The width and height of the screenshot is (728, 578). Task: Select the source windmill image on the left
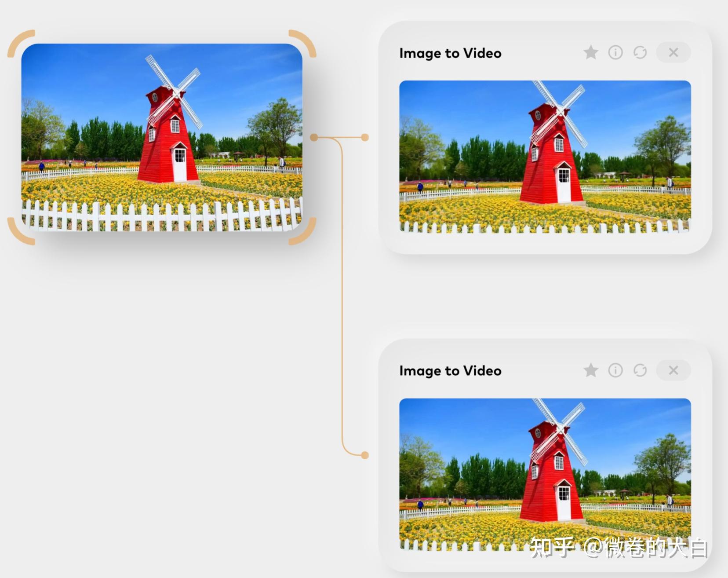click(x=162, y=137)
